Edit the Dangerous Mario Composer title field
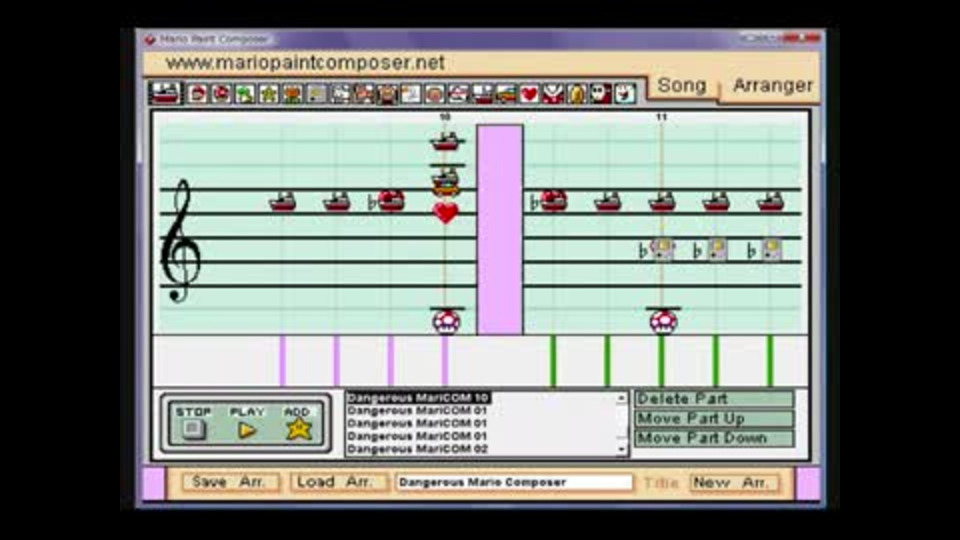This screenshot has height=540, width=960. coord(514,482)
